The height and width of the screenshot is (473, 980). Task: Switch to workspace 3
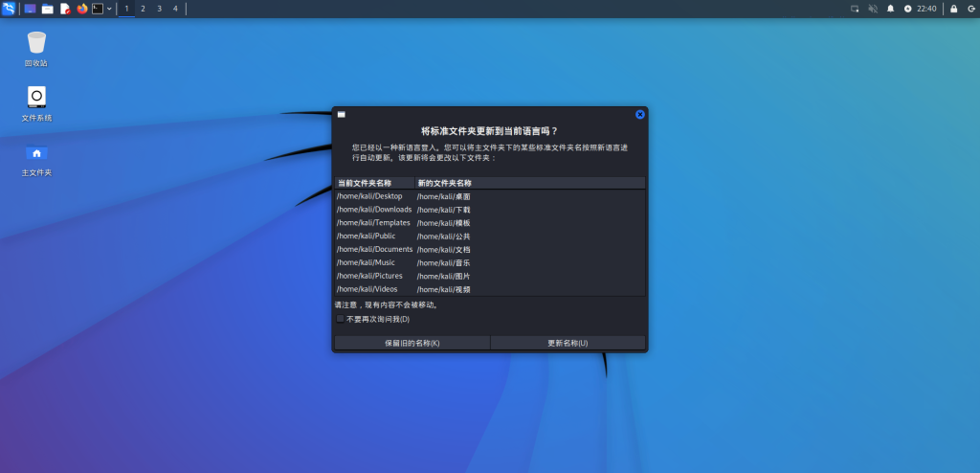click(x=159, y=9)
